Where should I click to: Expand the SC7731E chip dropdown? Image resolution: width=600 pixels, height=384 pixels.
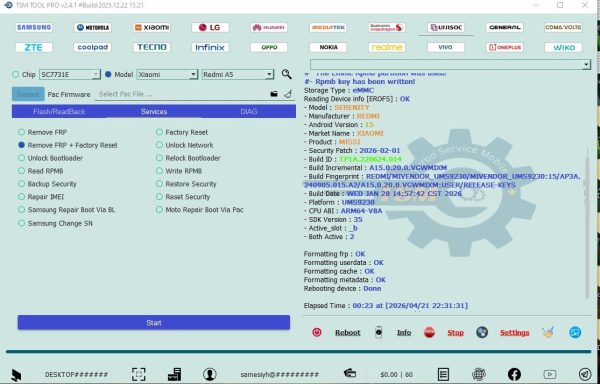pos(96,75)
